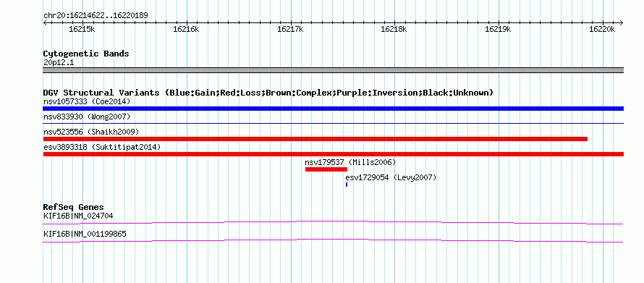The width and height of the screenshot is (644, 283).
Task: Click the red nsv523556 loss variant bar
Action: (x=315, y=139)
